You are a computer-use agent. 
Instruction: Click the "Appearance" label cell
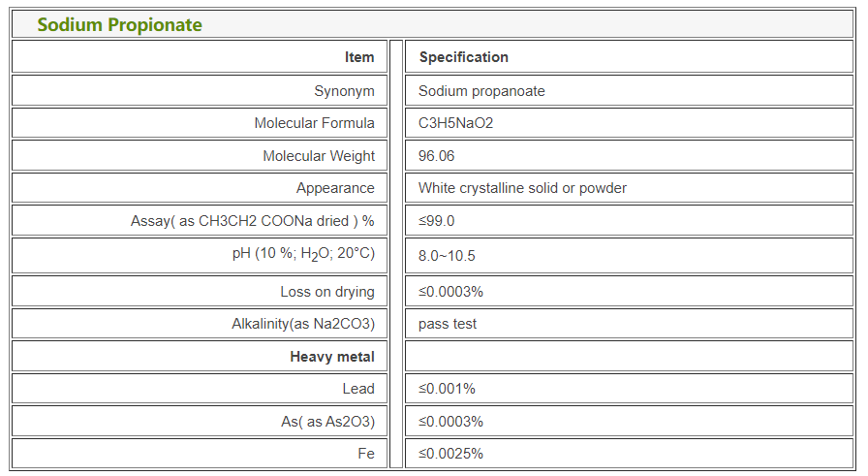335,188
